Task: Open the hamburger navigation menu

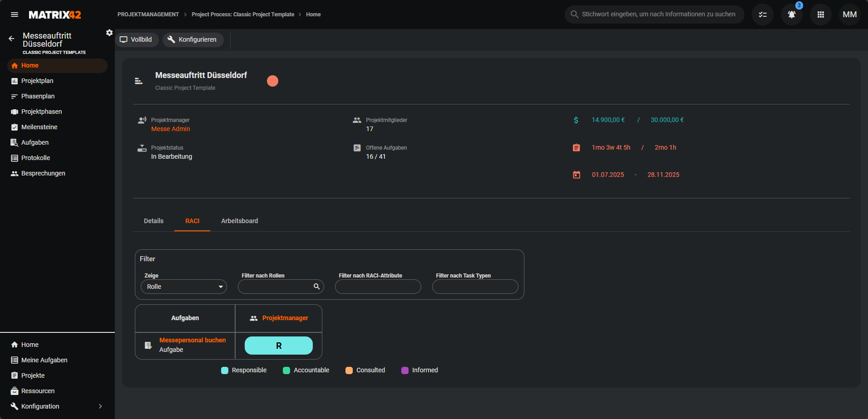Action: pyautogui.click(x=15, y=15)
